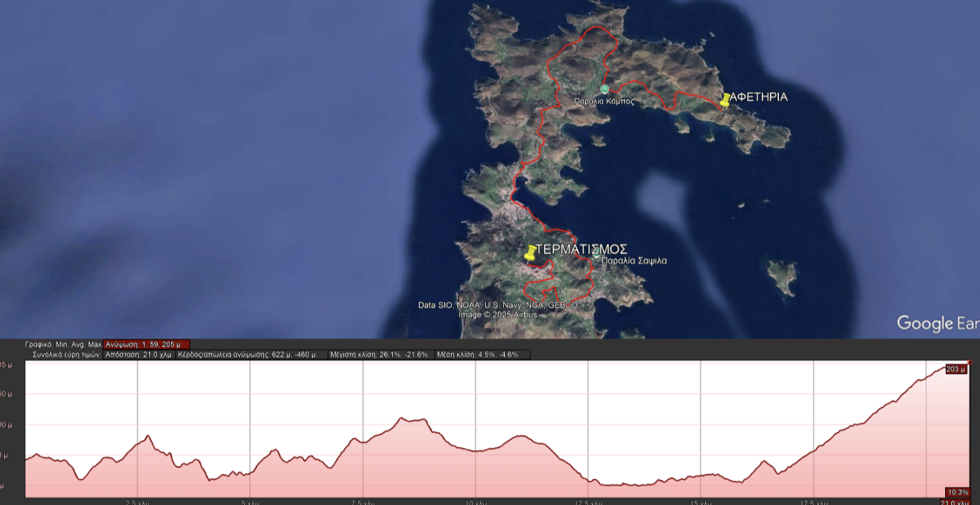The width and height of the screenshot is (980, 505).
Task: Select the Μέση κλίση average slope box
Action: coord(481,354)
